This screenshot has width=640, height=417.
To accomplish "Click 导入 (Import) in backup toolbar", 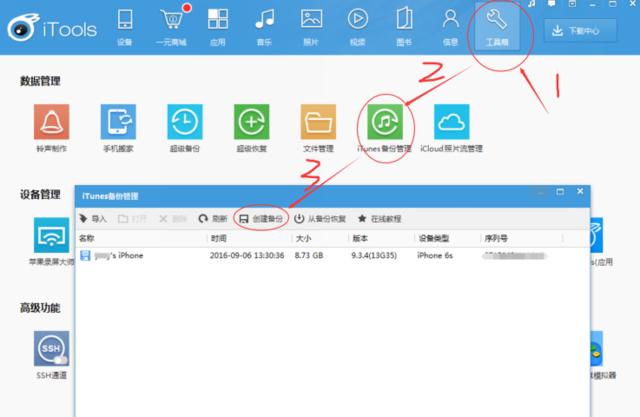I will [93, 219].
